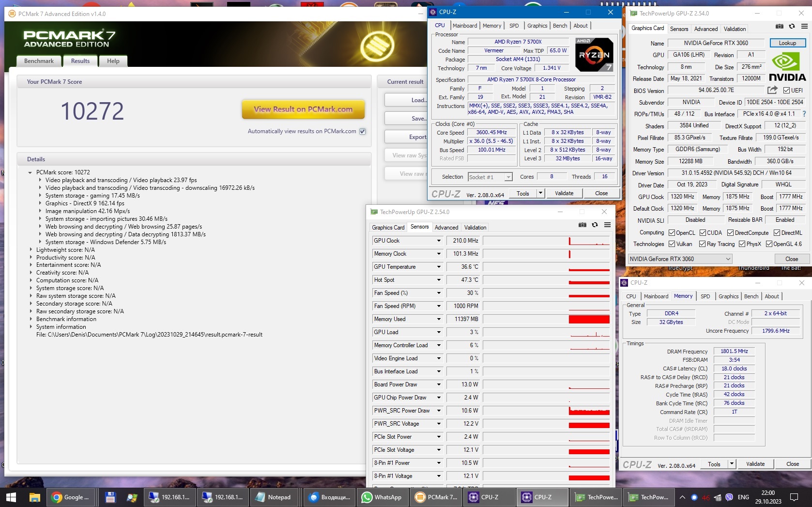This screenshot has height=507, width=812.
Task: Switch to the Benchmark tab in PCMark 7
Action: click(39, 61)
